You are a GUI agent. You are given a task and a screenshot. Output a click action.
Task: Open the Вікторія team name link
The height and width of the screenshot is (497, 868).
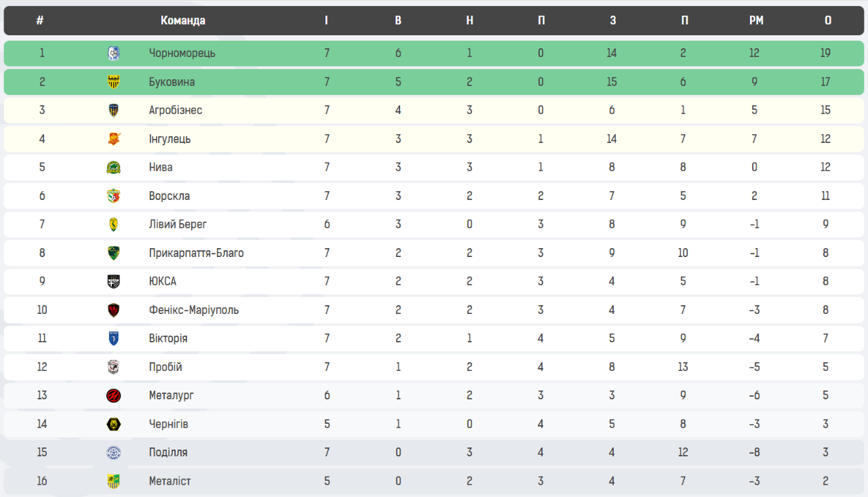point(168,338)
